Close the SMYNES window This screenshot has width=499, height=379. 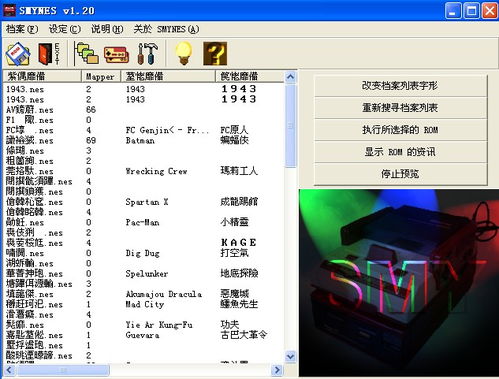[490, 11]
